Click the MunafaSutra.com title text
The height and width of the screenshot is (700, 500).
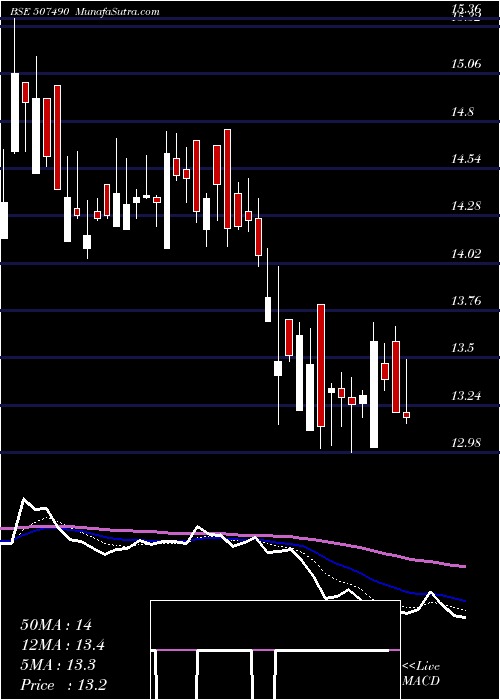pos(117,12)
